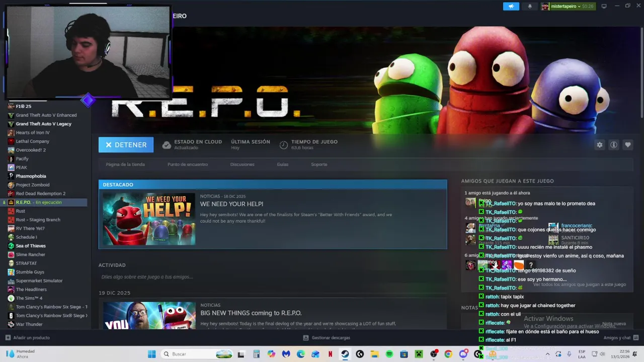
Task: Open Soporte tab
Action: click(319, 164)
